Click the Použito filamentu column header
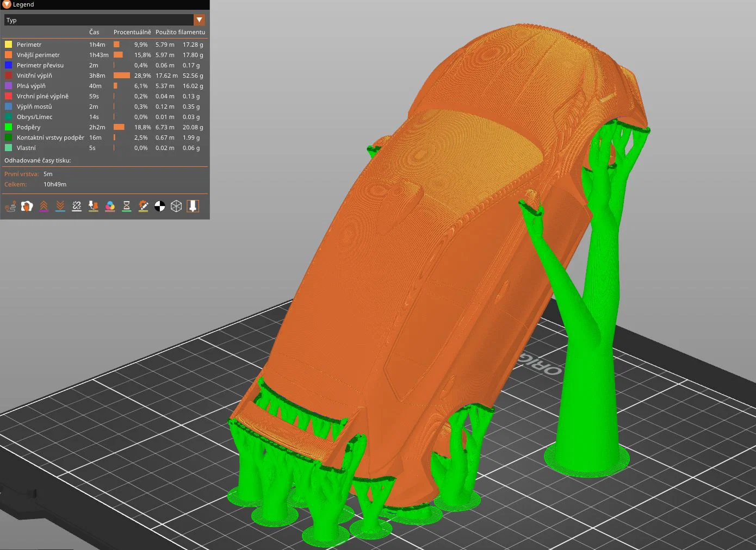Screen dimensions: 756x550 [180, 32]
